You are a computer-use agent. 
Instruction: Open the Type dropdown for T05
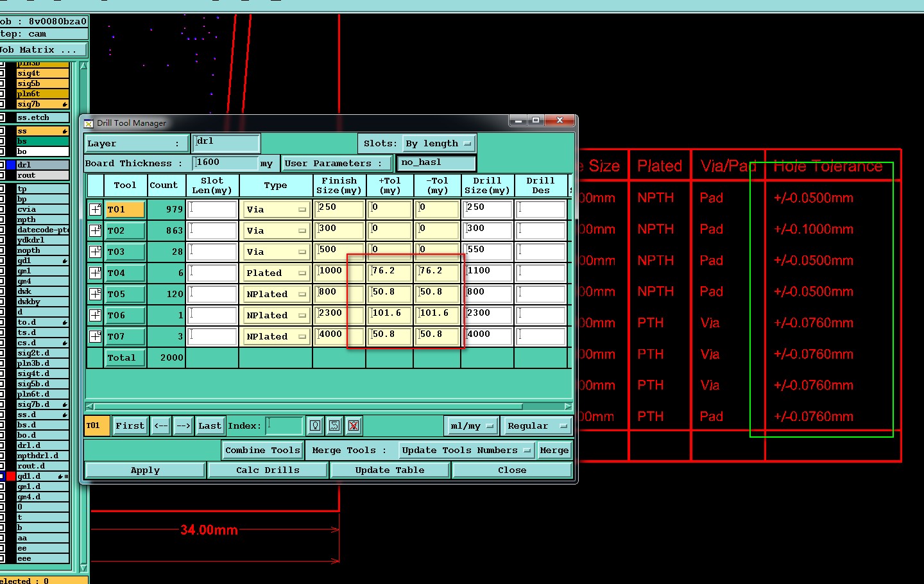[276, 294]
